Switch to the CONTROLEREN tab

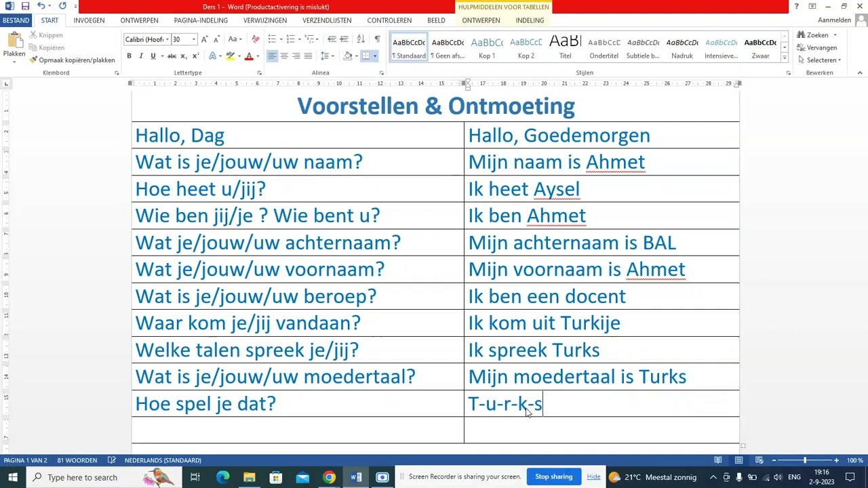click(x=389, y=20)
